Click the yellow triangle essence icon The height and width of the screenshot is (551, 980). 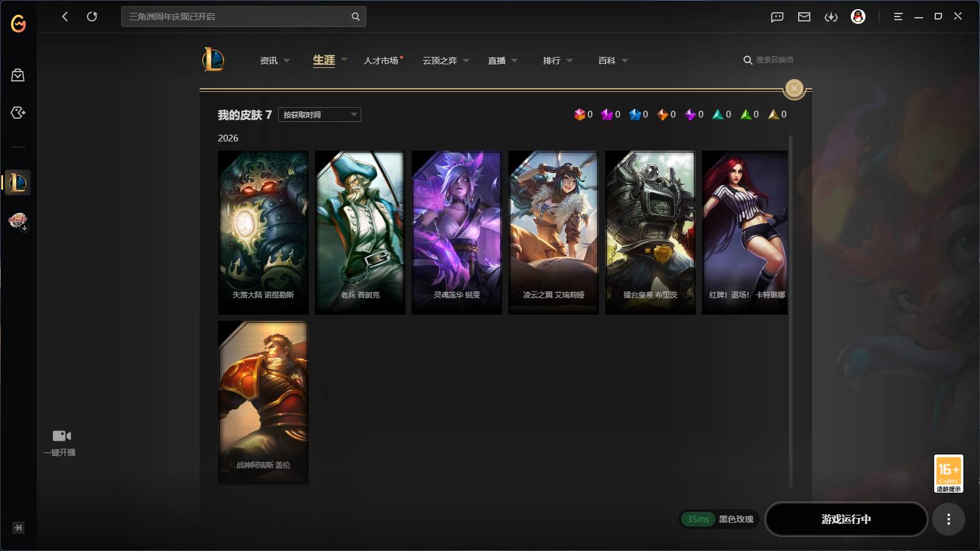click(774, 114)
